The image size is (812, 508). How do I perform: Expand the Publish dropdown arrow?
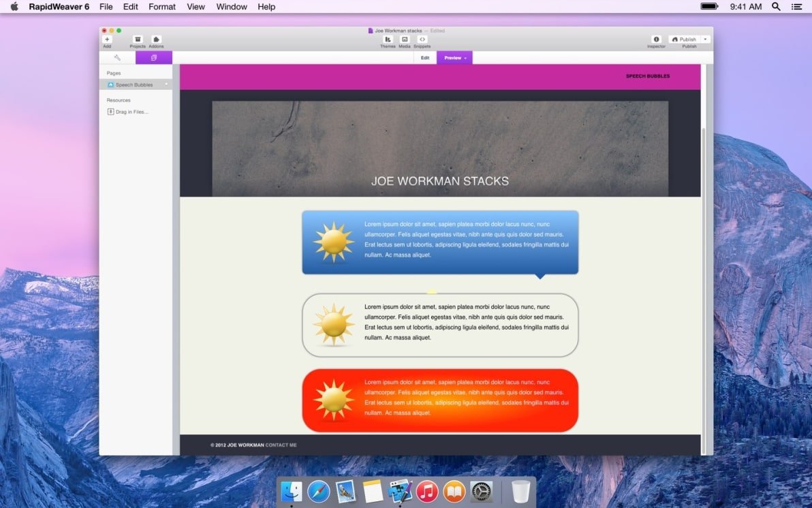(706, 39)
